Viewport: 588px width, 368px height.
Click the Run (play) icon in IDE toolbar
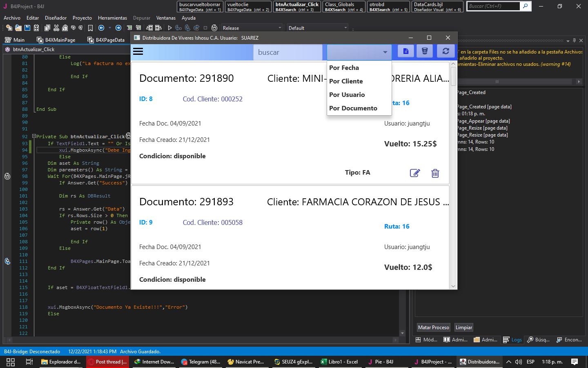[170, 28]
